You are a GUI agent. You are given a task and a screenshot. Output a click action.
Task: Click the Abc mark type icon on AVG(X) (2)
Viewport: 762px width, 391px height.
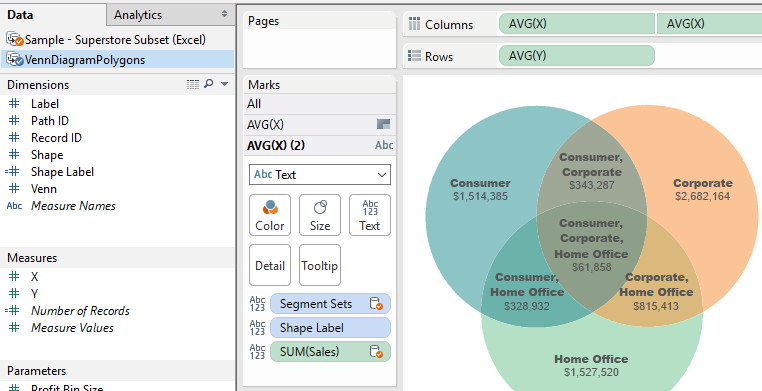tap(384, 145)
